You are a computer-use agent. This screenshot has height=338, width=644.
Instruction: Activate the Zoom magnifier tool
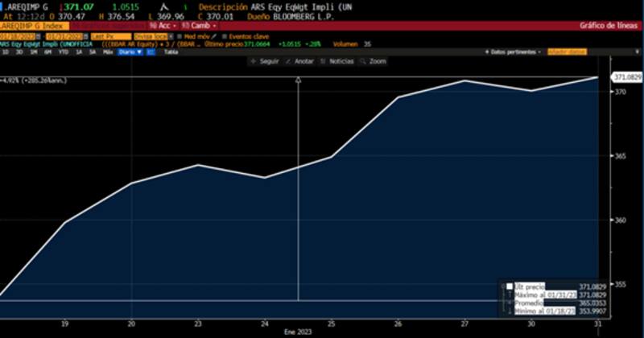coord(362,61)
